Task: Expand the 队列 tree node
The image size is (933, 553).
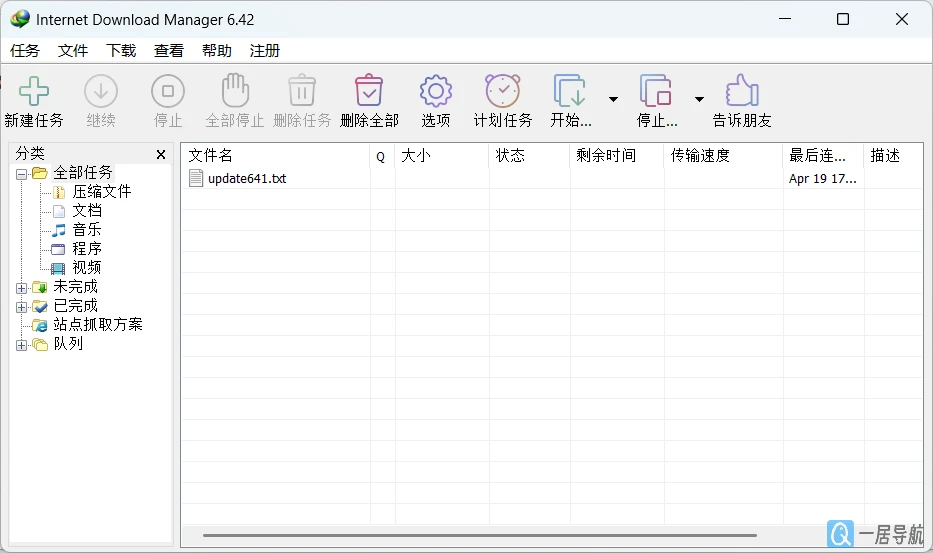Action: (x=21, y=346)
